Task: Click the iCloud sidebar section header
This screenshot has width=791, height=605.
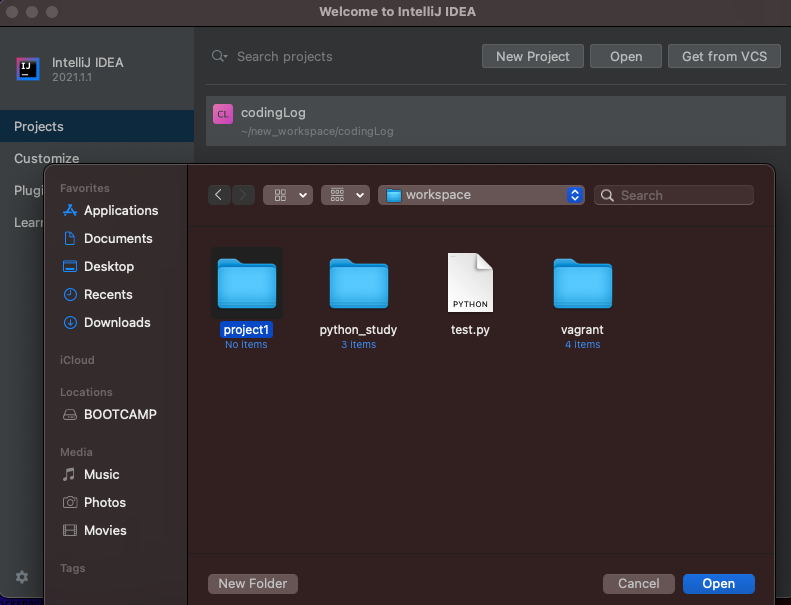Action: (x=77, y=360)
